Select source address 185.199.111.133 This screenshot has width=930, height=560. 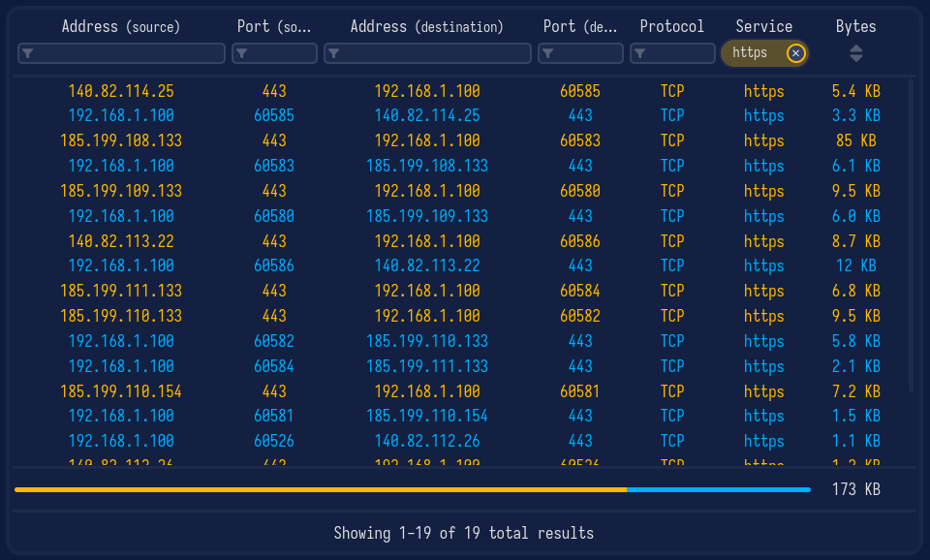(x=121, y=292)
